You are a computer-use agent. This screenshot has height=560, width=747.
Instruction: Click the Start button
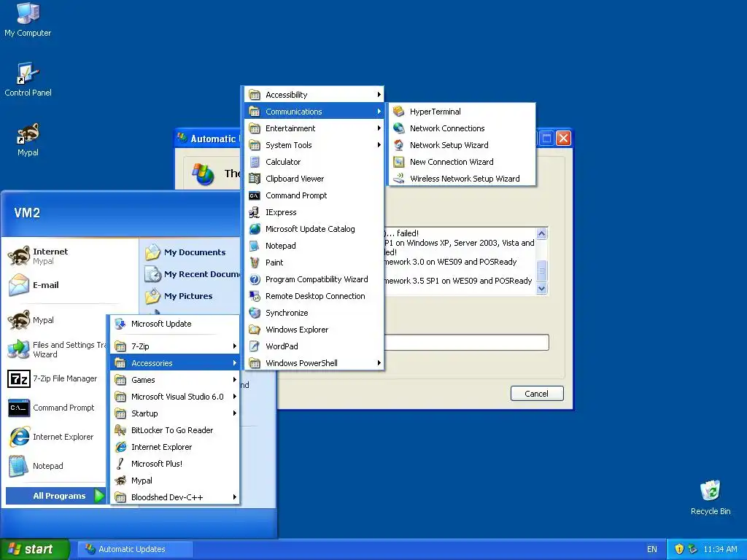34,549
